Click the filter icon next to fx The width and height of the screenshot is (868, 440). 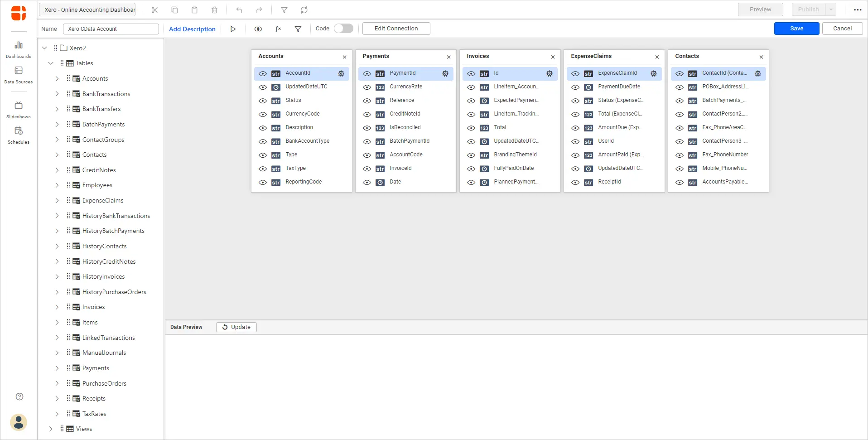pyautogui.click(x=298, y=29)
